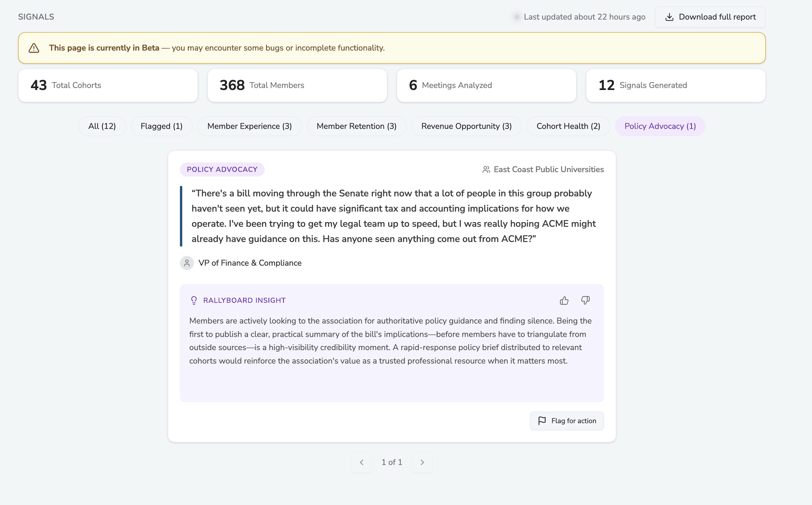The image size is (812, 505).
Task: Open East Coast Public Universities cohort
Action: (x=548, y=170)
